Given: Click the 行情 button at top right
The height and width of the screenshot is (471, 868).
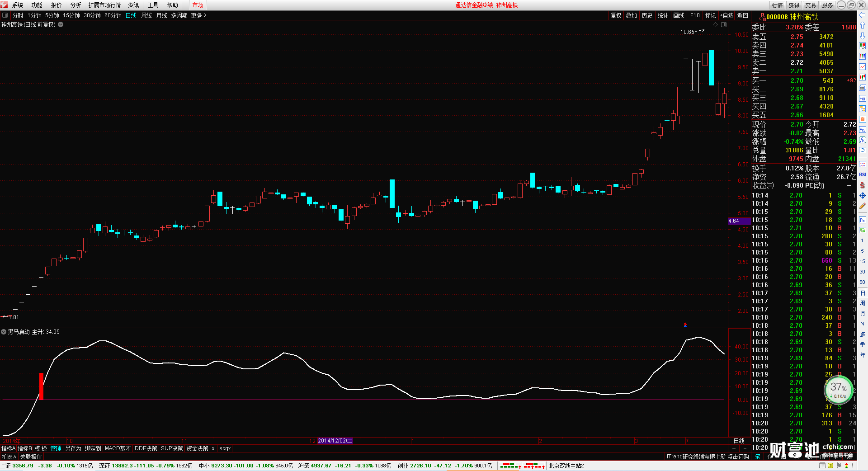Looking at the screenshot, I should pyautogui.click(x=777, y=5).
